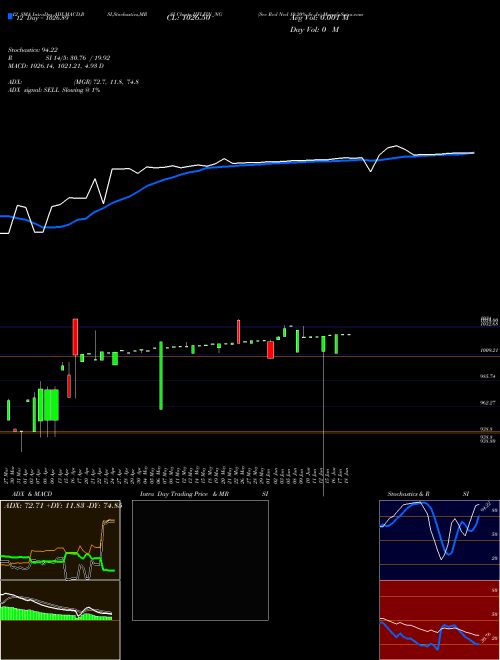Open the MACD histogram panel with green bars
Screen dimensions: 500x660
click(60, 620)
